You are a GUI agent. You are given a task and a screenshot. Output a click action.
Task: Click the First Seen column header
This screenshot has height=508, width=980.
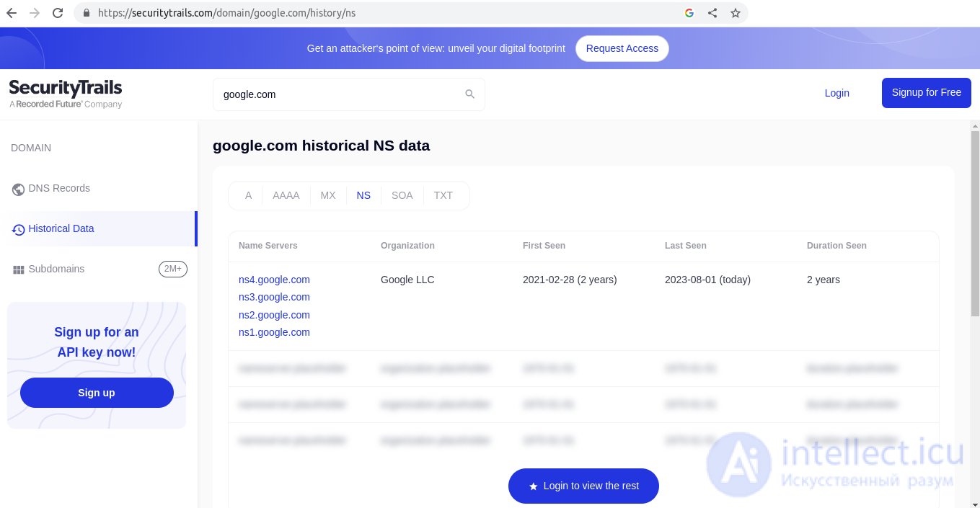point(544,246)
